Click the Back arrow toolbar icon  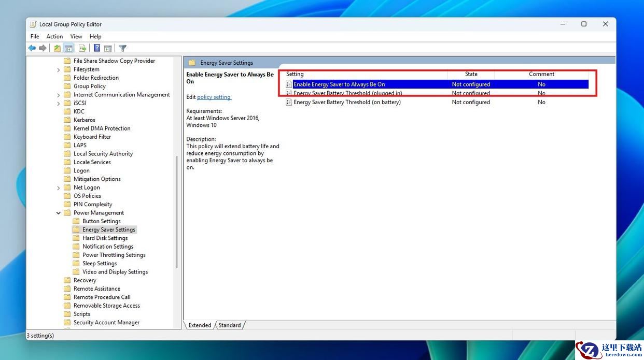(x=32, y=48)
